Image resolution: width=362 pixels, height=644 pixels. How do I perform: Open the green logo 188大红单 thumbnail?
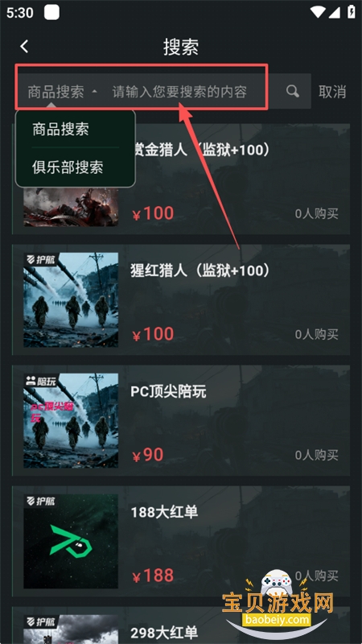pos(71,541)
